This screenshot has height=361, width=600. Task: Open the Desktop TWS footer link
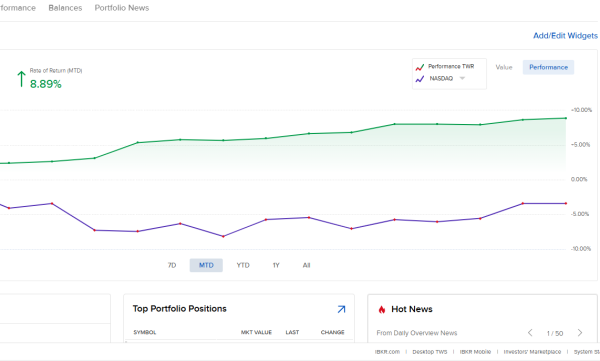429,352
